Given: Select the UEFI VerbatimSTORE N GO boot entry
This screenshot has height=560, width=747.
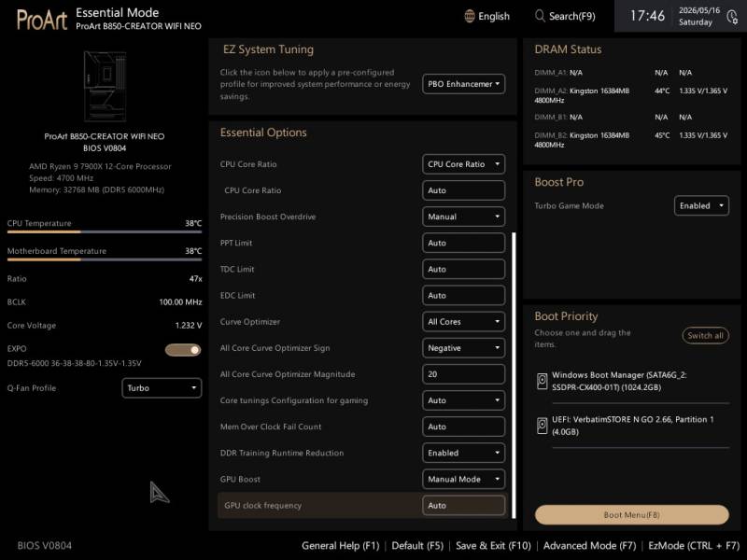Looking at the screenshot, I should [x=633, y=426].
